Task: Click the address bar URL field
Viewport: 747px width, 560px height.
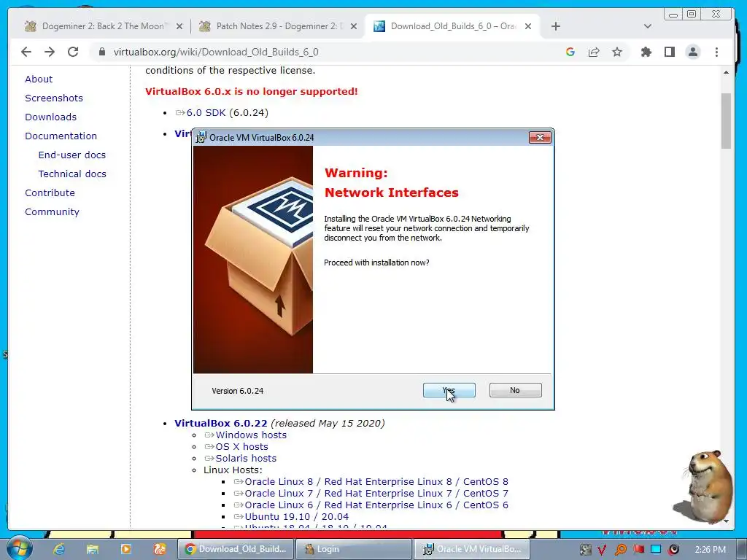Action: [333, 52]
